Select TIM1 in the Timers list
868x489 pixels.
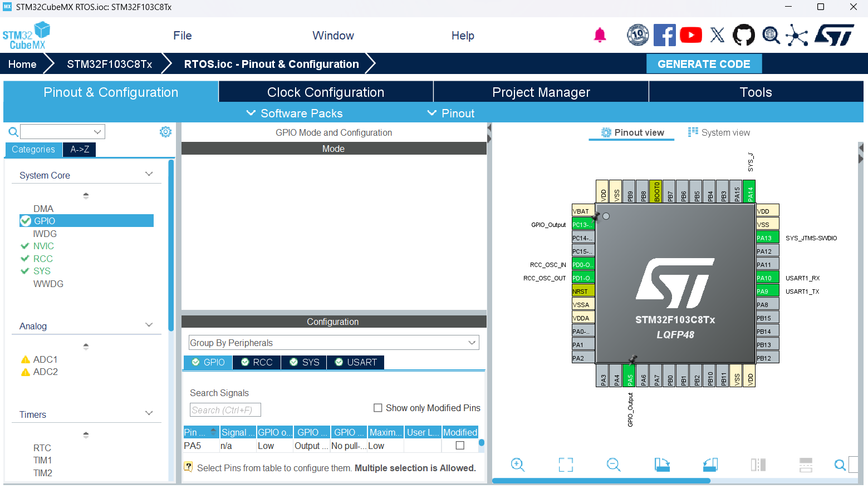42,460
